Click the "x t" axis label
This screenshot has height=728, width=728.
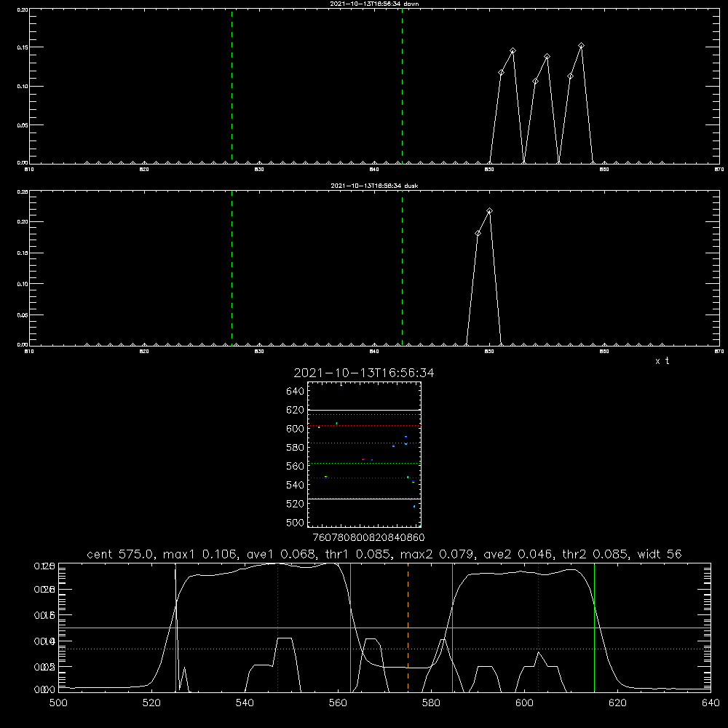pyautogui.click(x=662, y=361)
